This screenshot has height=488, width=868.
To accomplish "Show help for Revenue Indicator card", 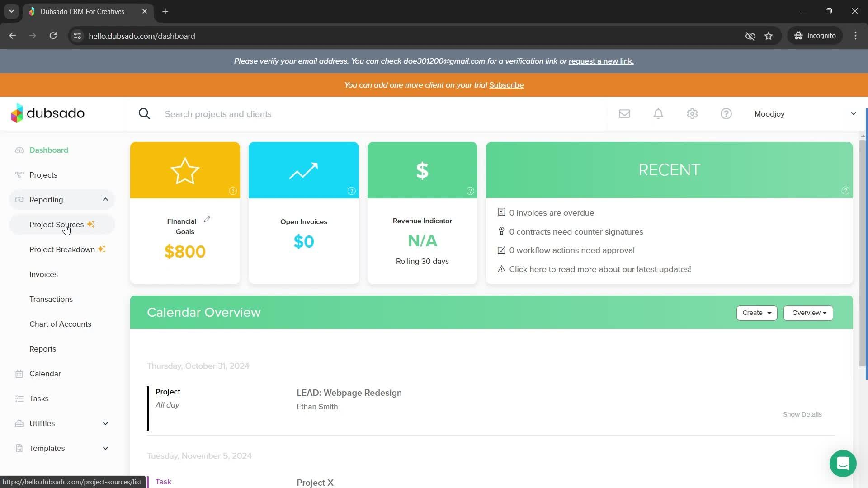I will [470, 191].
